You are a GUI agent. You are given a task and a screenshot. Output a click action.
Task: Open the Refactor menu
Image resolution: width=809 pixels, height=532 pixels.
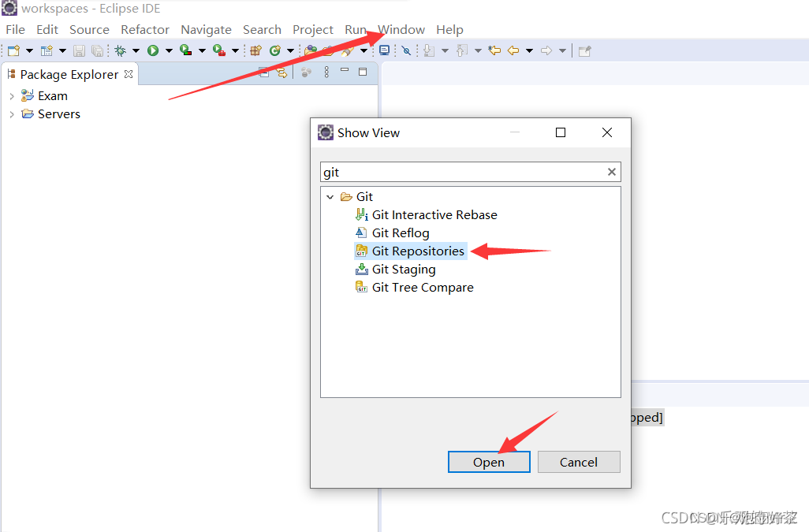(x=145, y=29)
